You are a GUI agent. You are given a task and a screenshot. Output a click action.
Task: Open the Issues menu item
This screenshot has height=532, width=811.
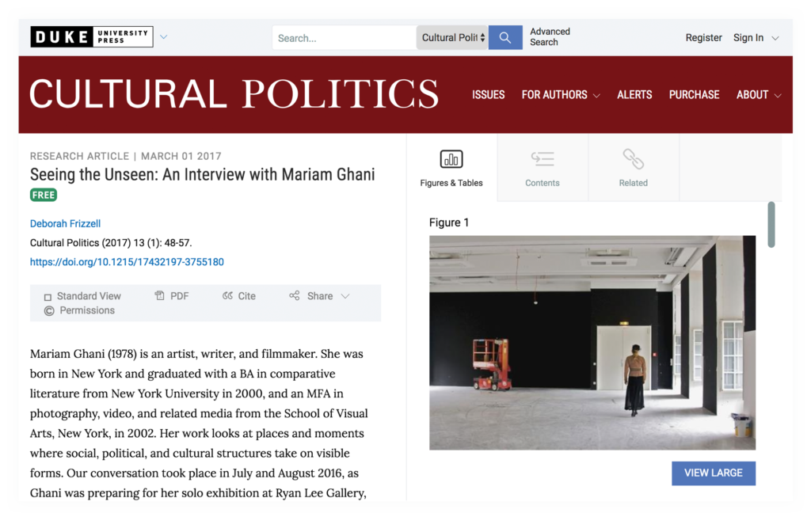coord(488,94)
